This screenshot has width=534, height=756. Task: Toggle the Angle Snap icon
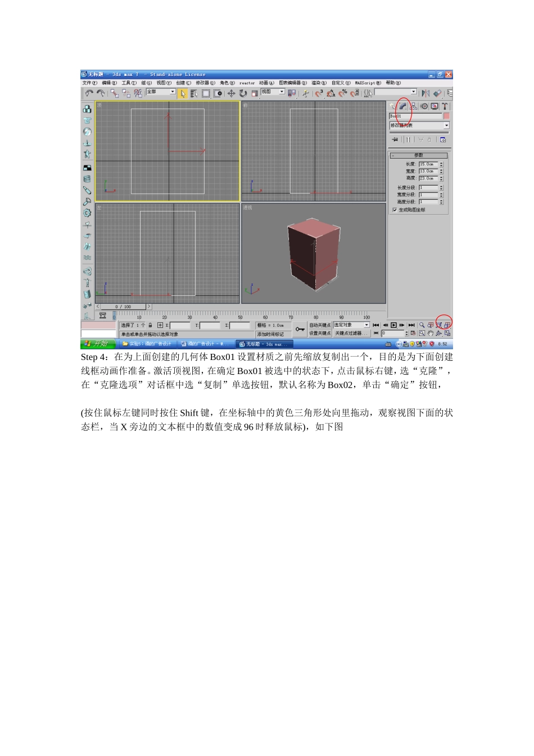pos(331,93)
